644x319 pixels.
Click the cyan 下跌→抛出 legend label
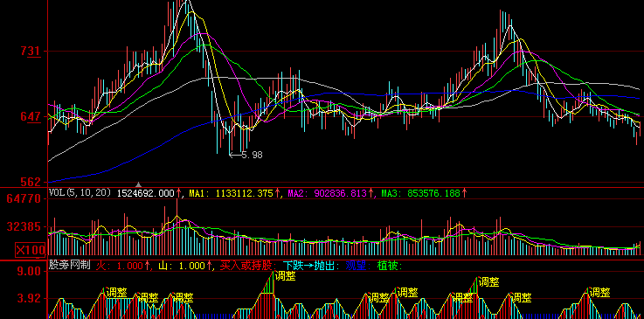coord(311,266)
